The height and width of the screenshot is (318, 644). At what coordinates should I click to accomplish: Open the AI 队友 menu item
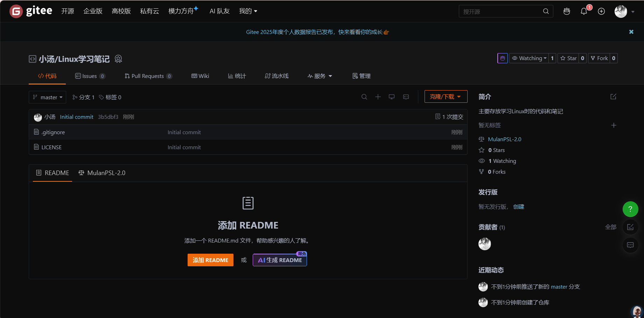pos(219,11)
